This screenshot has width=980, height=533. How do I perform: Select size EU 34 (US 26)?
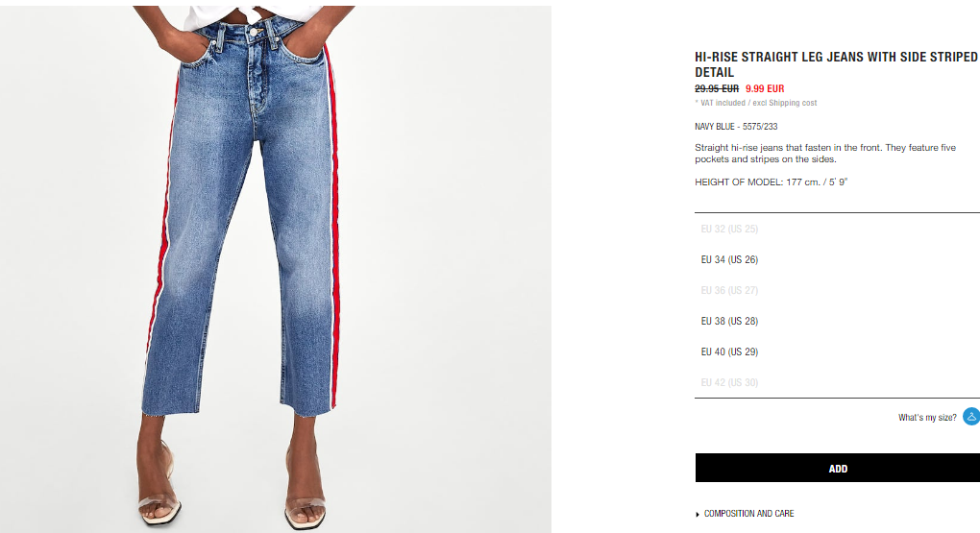tap(729, 259)
